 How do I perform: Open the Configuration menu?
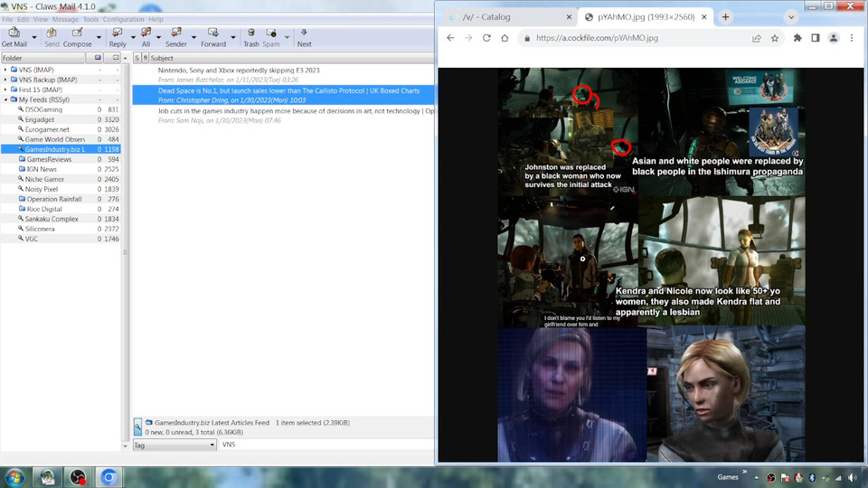click(x=123, y=19)
